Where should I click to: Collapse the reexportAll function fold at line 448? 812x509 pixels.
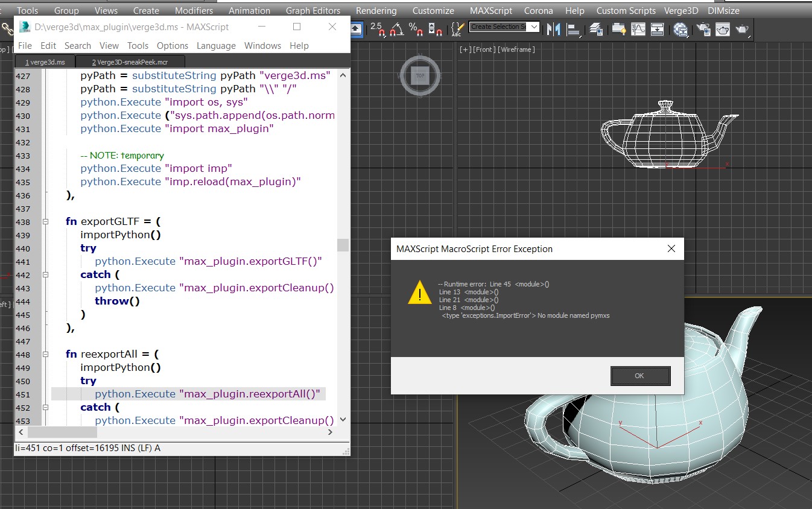[x=45, y=355]
